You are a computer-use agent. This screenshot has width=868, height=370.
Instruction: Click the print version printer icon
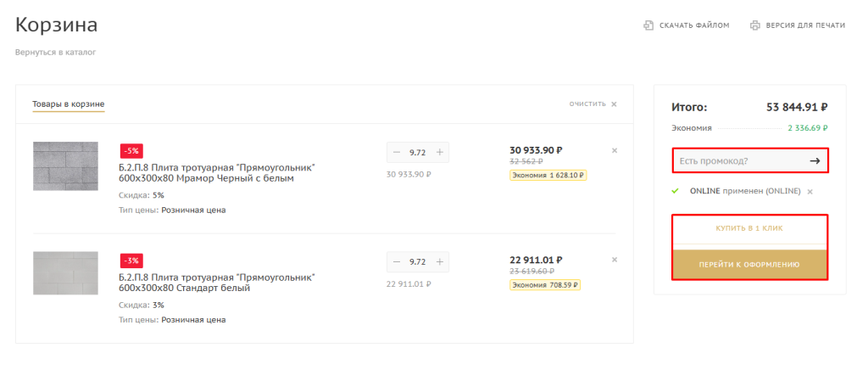pyautogui.click(x=754, y=25)
